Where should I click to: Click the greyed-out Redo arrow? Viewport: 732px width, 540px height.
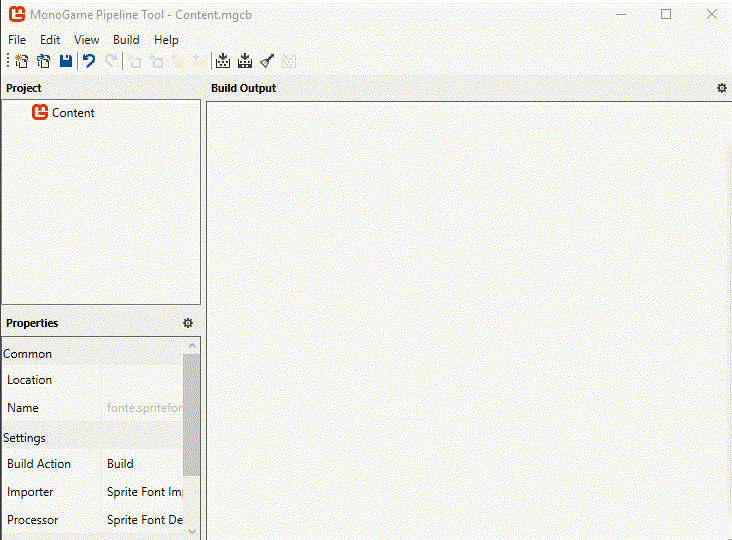(111, 61)
